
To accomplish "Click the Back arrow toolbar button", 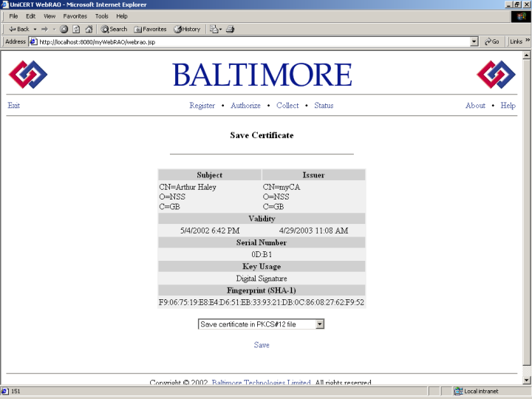I will [19, 29].
